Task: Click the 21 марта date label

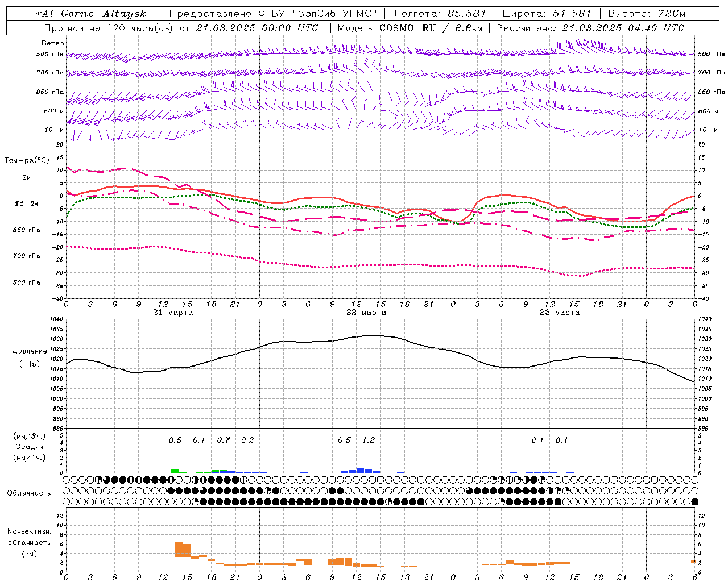Action: pyautogui.click(x=173, y=313)
